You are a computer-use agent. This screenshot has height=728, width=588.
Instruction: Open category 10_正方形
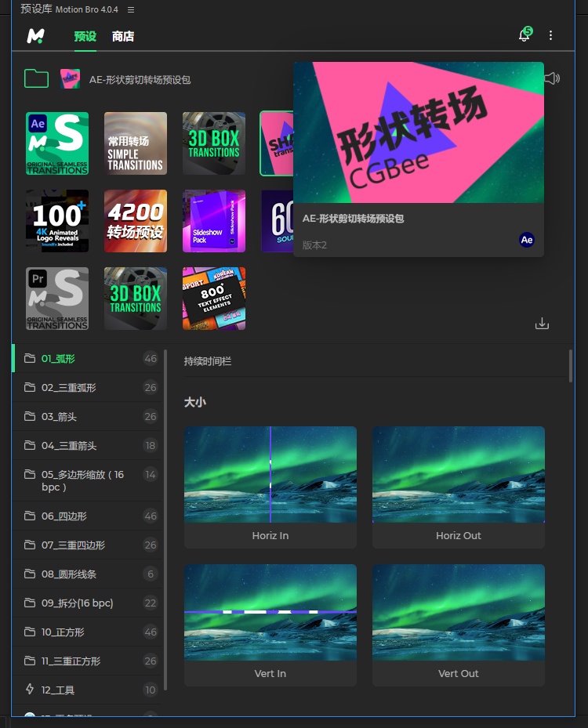tap(87, 632)
